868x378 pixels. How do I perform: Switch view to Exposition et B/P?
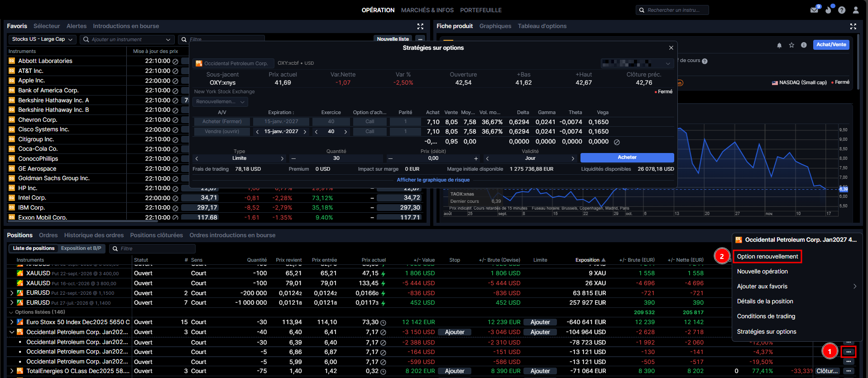point(81,249)
